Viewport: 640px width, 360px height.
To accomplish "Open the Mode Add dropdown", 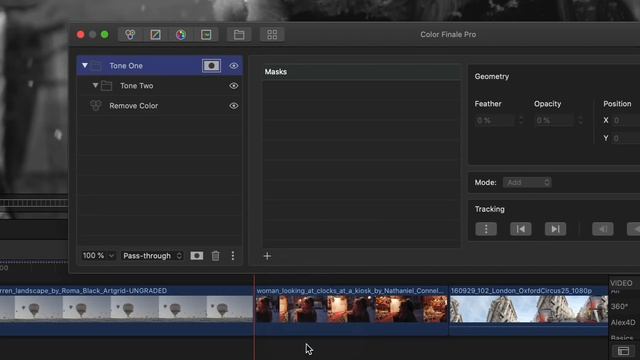I will point(527,182).
